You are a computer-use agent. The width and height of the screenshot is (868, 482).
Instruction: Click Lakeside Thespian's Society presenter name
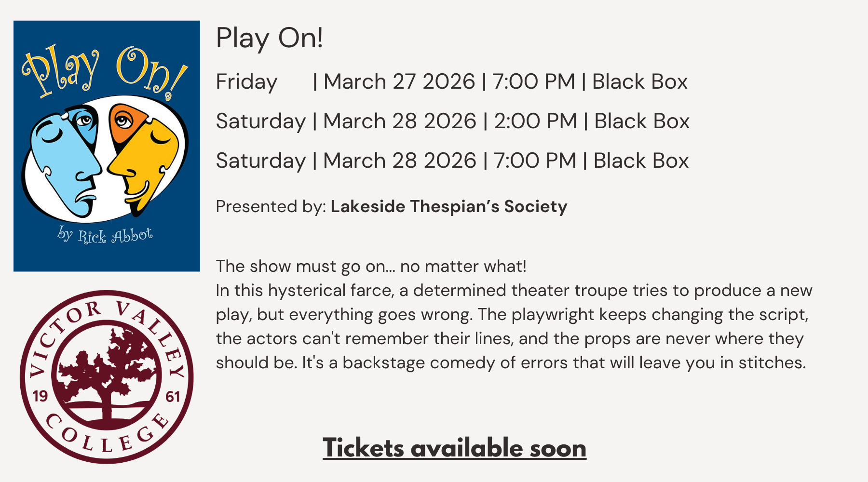tap(448, 206)
